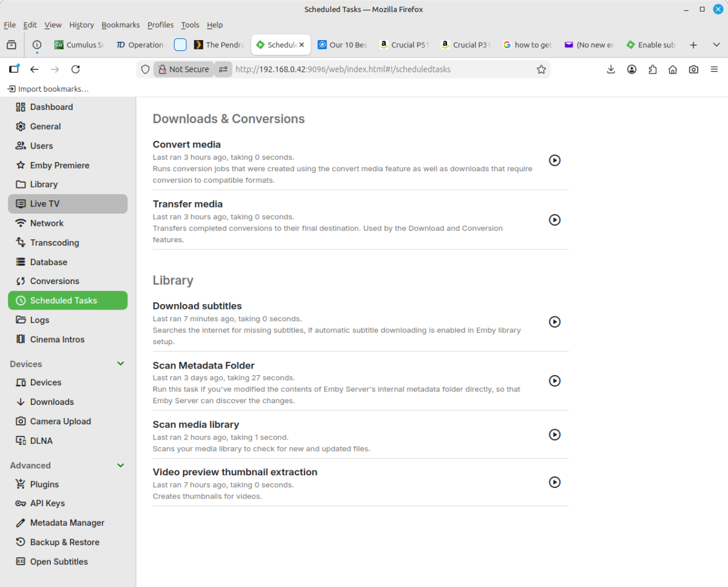Click the screenshot camera icon in toolbar
The image size is (728, 587).
coord(693,69)
